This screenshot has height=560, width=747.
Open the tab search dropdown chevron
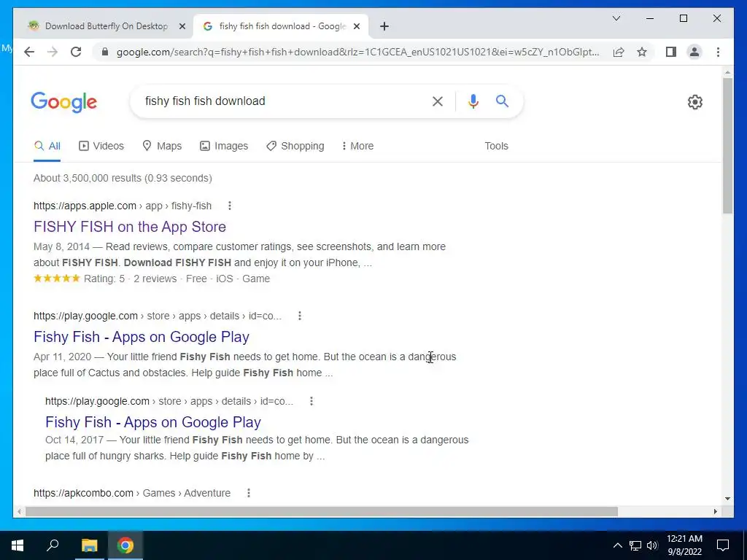point(616,18)
